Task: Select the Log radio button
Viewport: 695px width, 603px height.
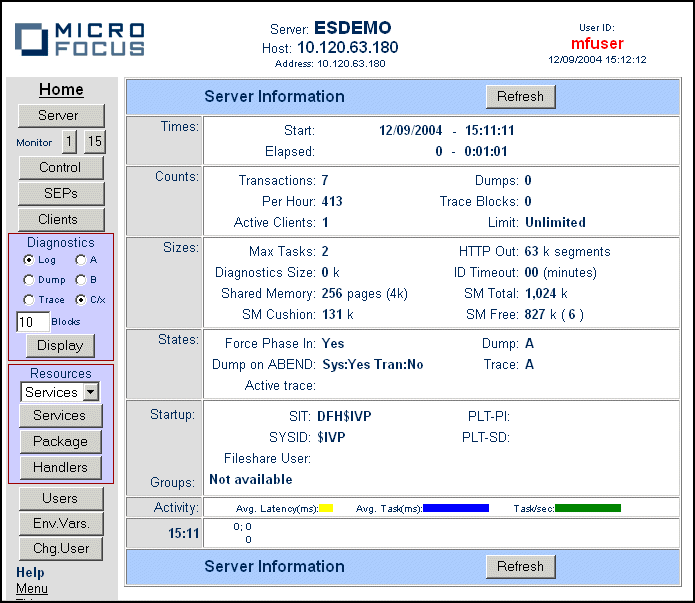Action: 29,260
